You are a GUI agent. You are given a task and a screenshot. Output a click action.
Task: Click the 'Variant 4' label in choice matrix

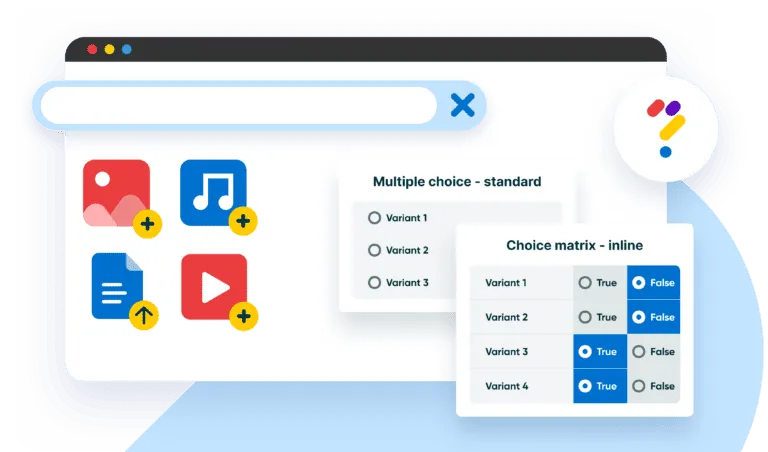click(507, 386)
